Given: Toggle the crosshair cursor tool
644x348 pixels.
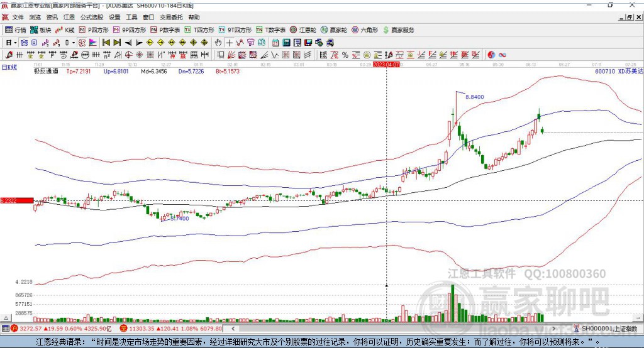Looking at the screenshot, I should click(x=229, y=43).
